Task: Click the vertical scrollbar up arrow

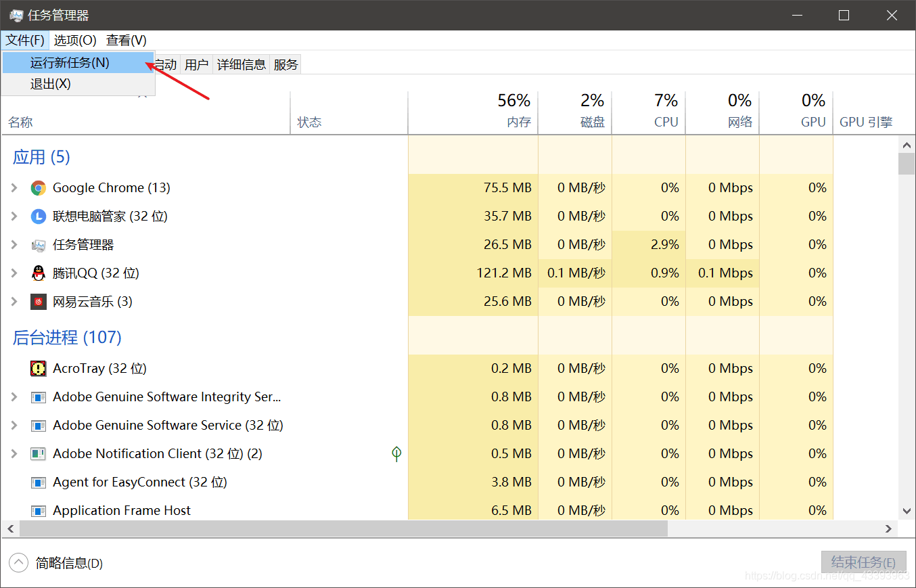Action: pos(907,144)
